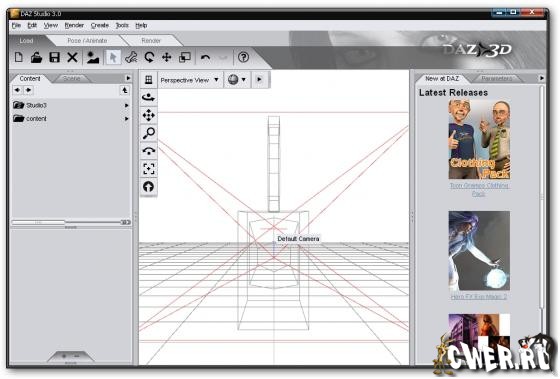Save scene with floppy disk icon
Screen dimensions: 560x379
[x=54, y=57]
